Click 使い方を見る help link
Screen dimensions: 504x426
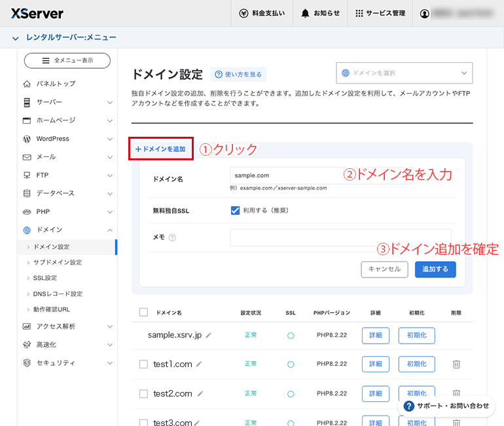[x=238, y=74]
